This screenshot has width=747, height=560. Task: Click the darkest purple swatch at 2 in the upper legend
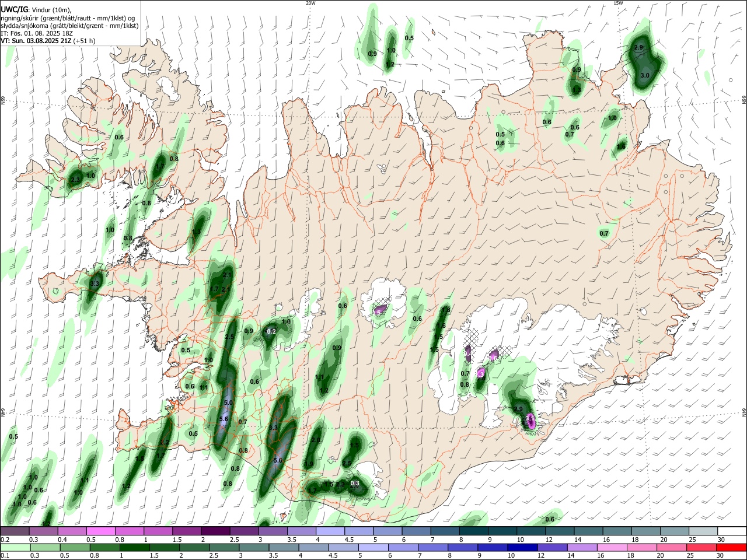(216, 531)
